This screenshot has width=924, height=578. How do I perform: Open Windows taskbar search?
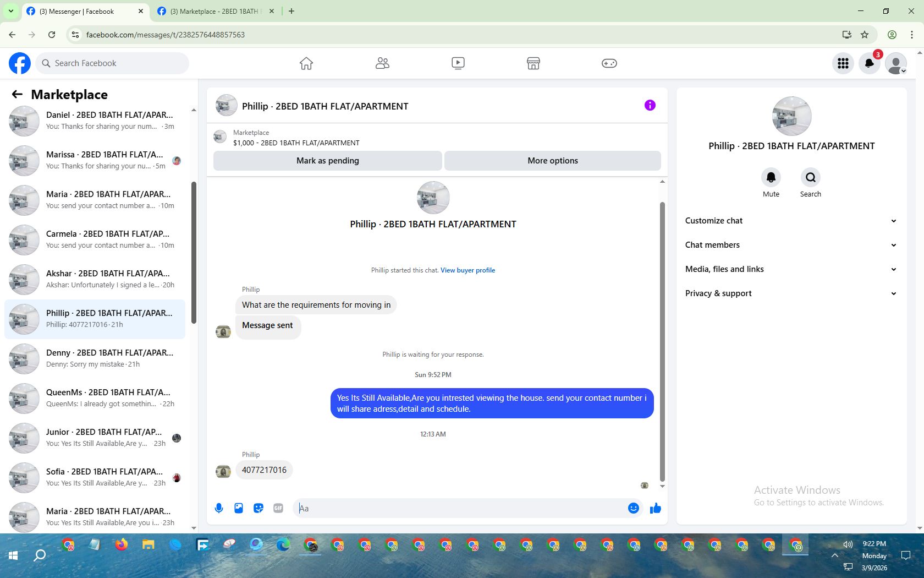(x=40, y=555)
